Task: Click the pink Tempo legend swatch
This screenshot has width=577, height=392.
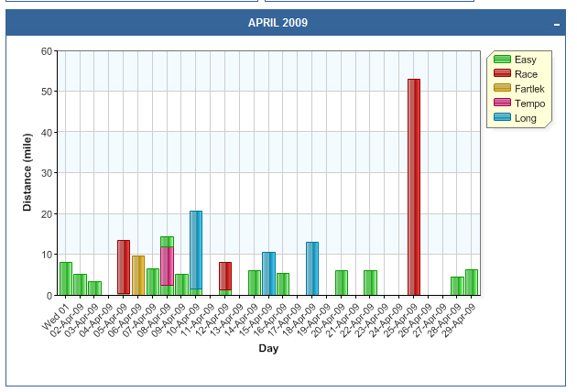Action: click(x=502, y=103)
